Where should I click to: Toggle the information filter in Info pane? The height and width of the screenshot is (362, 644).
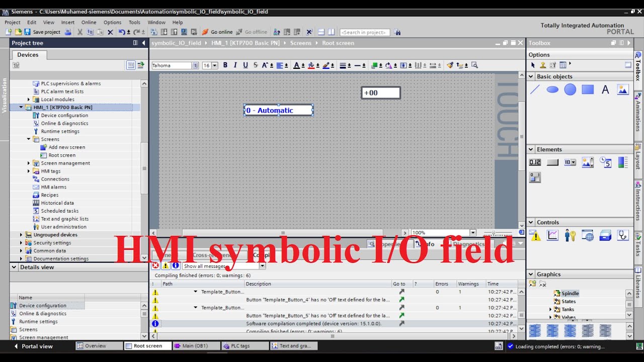pos(176,265)
